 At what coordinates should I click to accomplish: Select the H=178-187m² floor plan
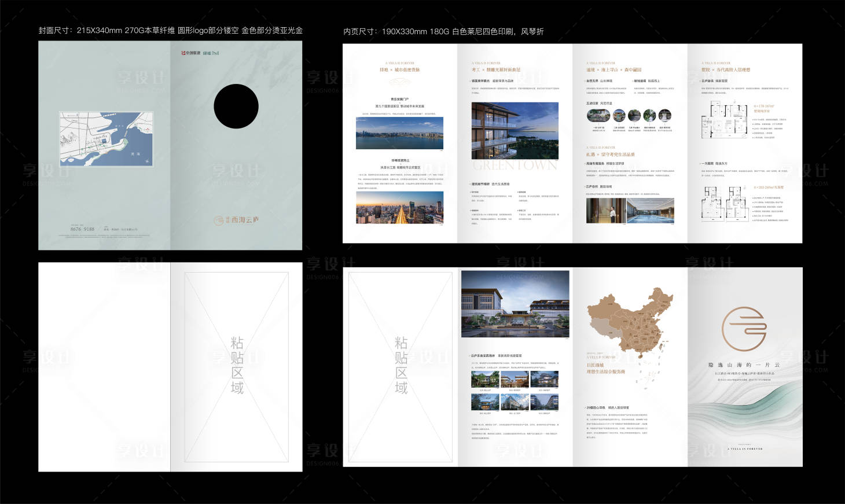[723, 120]
